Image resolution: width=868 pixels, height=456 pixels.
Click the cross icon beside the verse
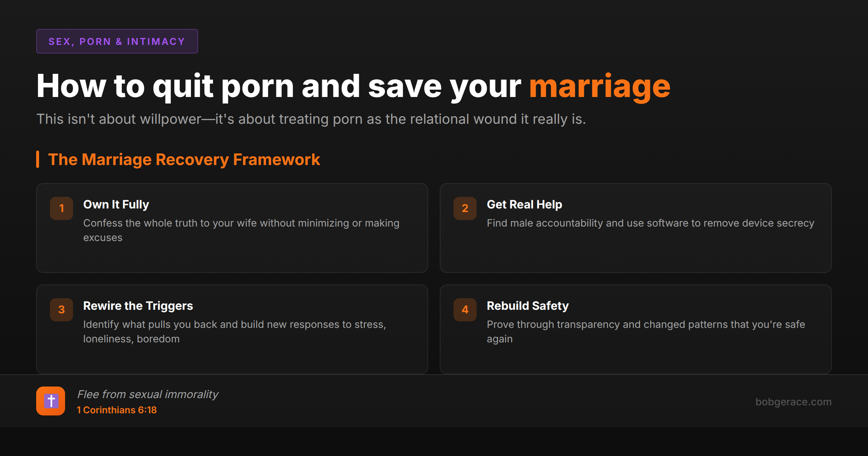coord(51,401)
